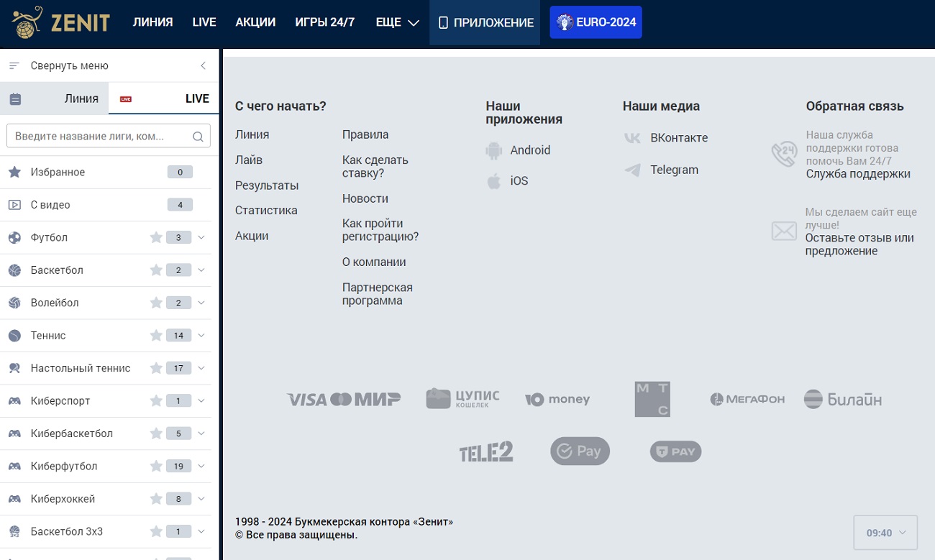Screen dimensions: 935x560
Task: Toggle favorite star for Кибербаскетбол
Action: coord(156,433)
